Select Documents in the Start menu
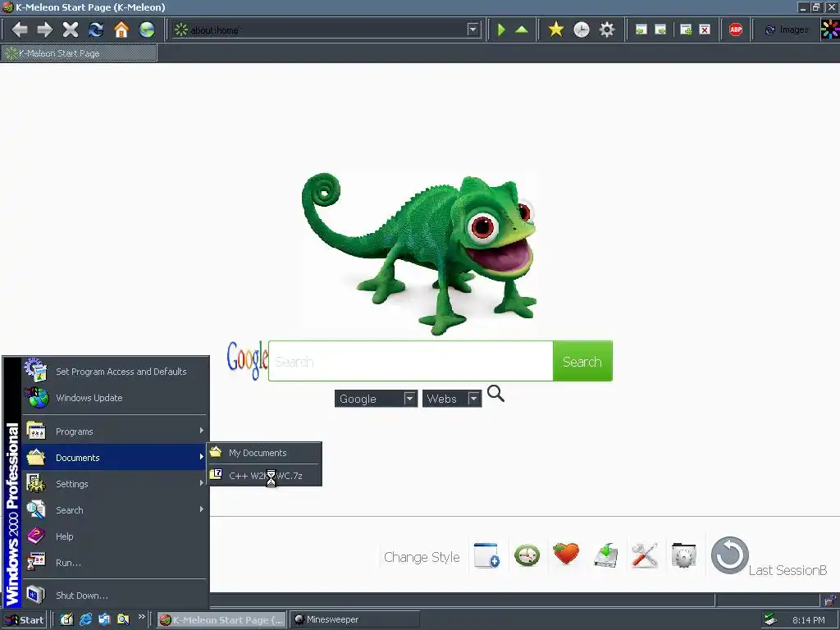 click(115, 458)
